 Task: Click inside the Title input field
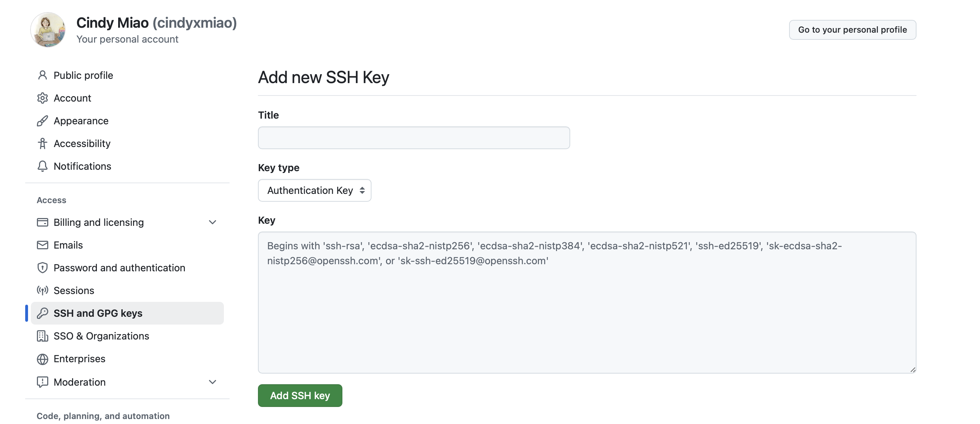click(x=413, y=138)
